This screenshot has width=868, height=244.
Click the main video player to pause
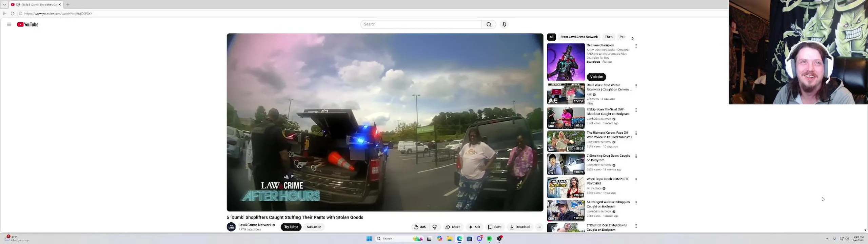pyautogui.click(x=385, y=122)
